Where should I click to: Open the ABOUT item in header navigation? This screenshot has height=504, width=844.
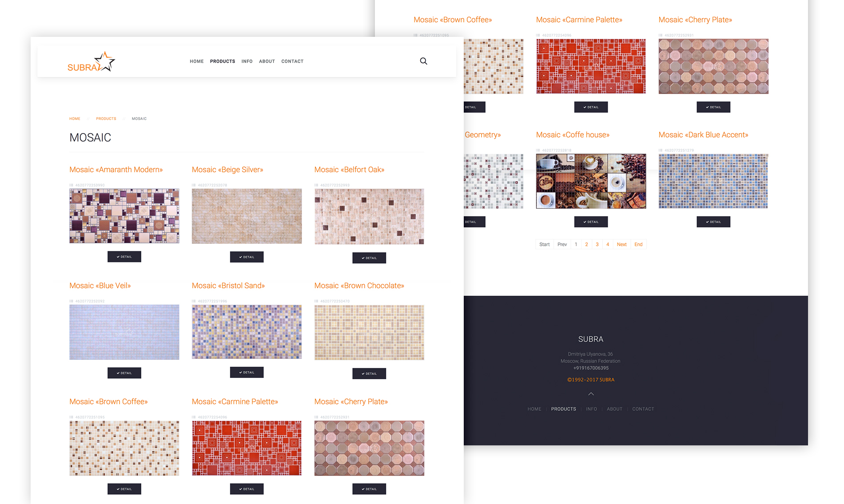tap(267, 61)
